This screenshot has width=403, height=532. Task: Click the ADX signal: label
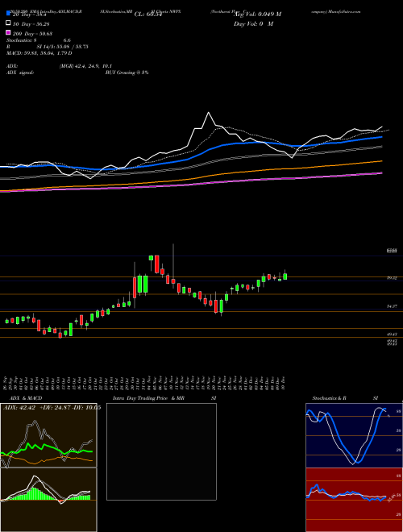20,73
